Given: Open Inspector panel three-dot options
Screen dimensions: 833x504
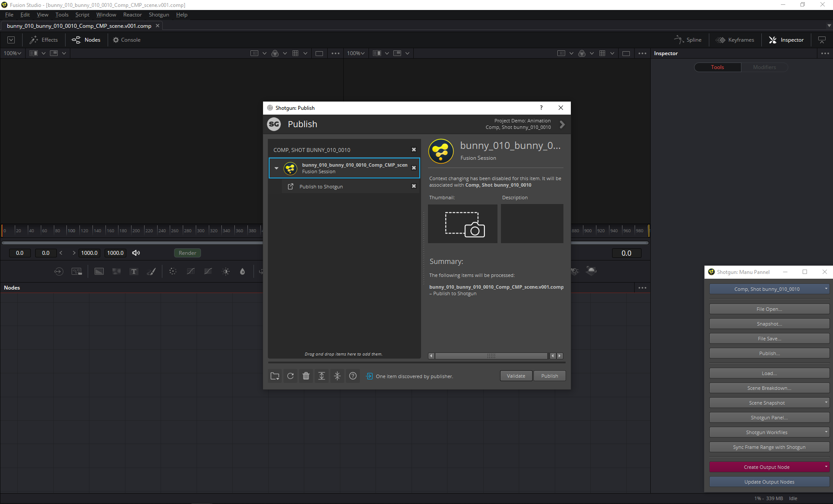Looking at the screenshot, I should click(825, 53).
